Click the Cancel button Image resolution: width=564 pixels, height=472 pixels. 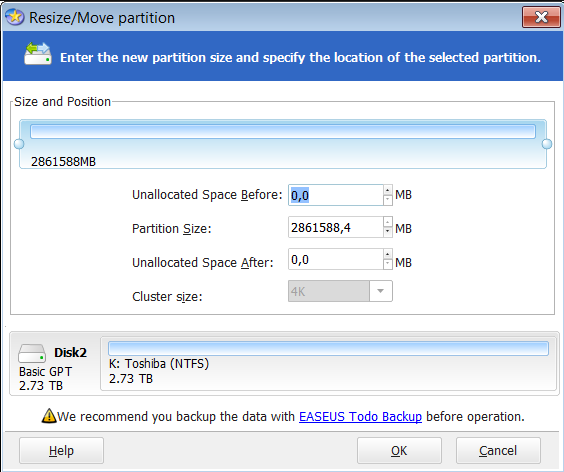point(498,450)
